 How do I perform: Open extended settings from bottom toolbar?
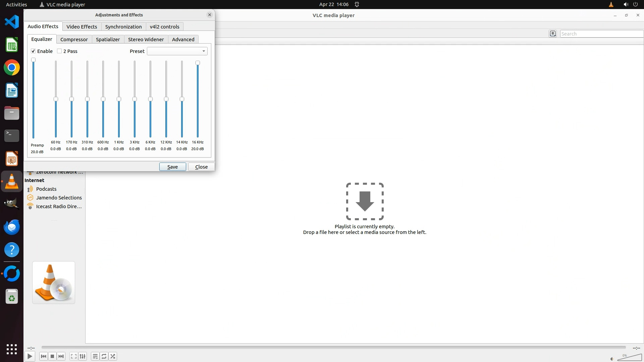coord(83,356)
